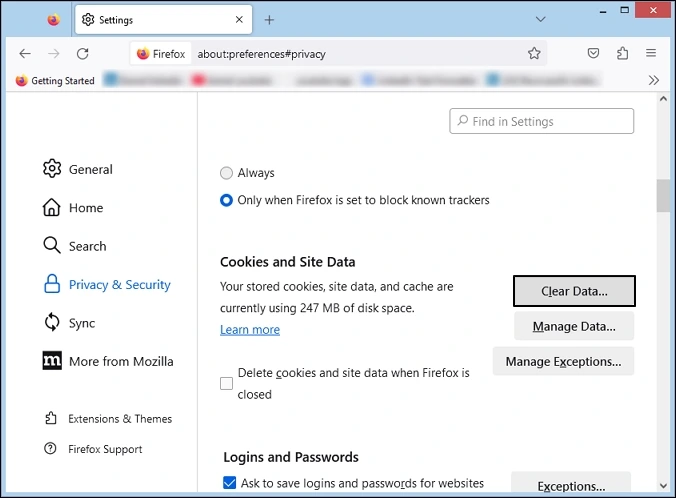The height and width of the screenshot is (498, 676).
Task: Click the Manage Exceptions... button
Action: (x=563, y=361)
